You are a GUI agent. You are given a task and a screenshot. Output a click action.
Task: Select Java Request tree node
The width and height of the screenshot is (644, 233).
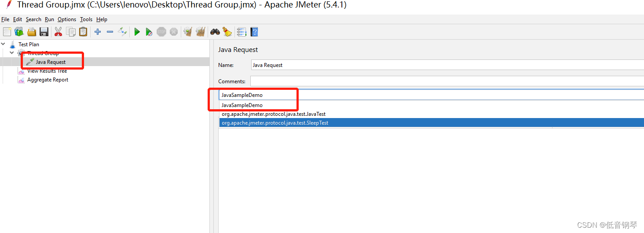pos(51,62)
